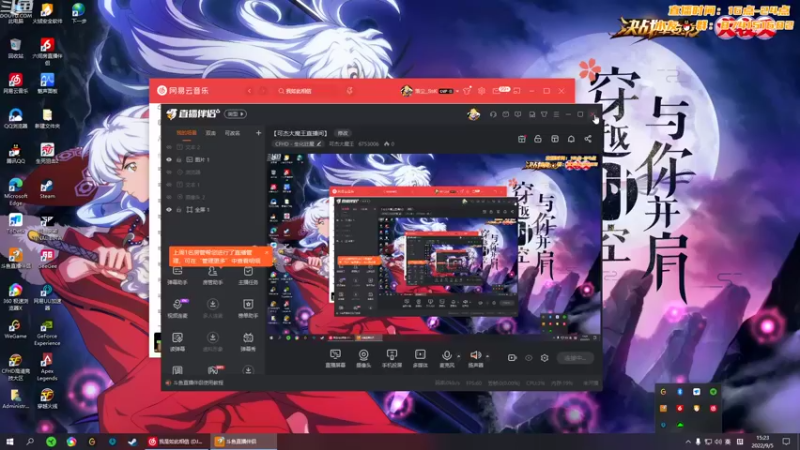The image size is (800, 450).
Task: Click the headset support icon in the 直播伴侣 title bar
Action: (493, 114)
